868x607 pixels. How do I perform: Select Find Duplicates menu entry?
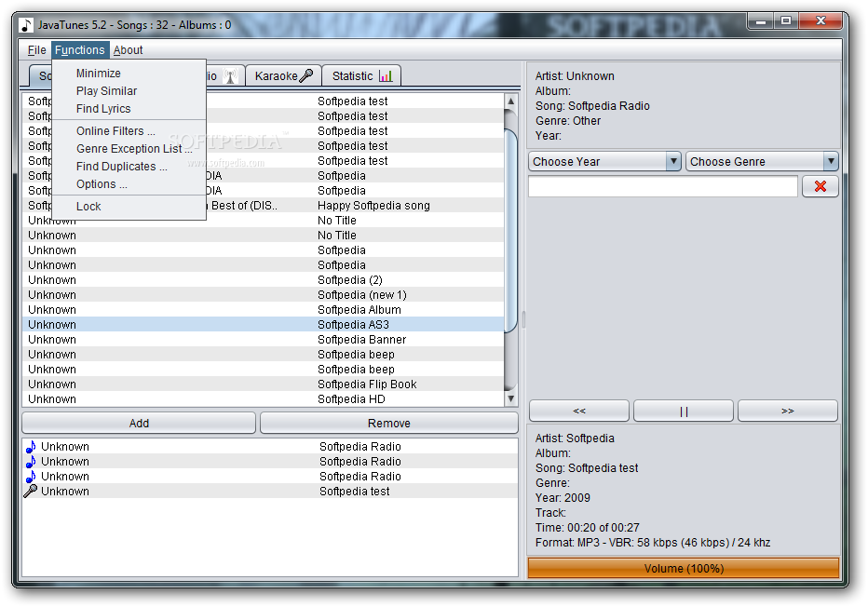coord(129,167)
